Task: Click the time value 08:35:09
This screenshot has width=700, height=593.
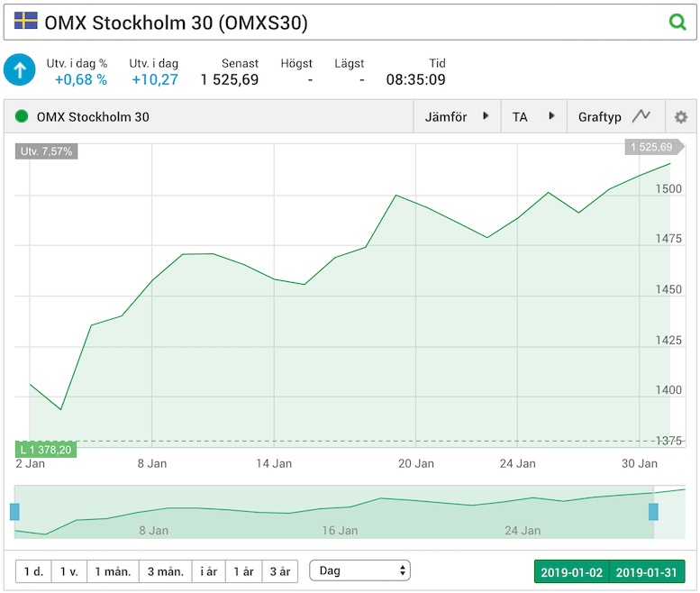Action: [415, 80]
